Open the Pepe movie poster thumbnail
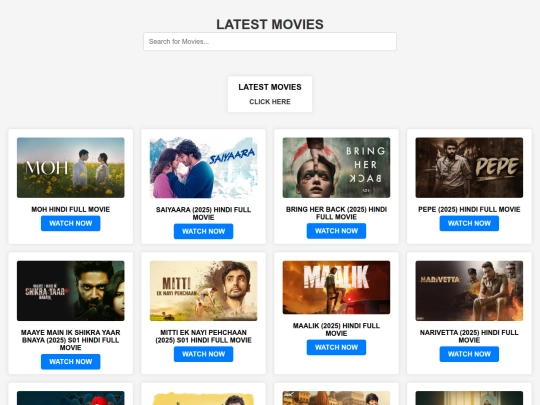The height and width of the screenshot is (405, 540). point(469,168)
